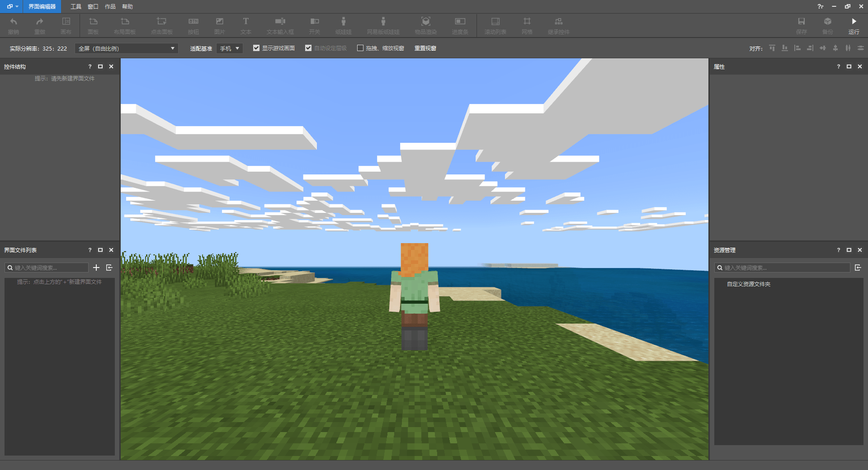Insert an Item Render (物品渲染) control
Image resolution: width=868 pixels, height=470 pixels.
pyautogui.click(x=426, y=25)
